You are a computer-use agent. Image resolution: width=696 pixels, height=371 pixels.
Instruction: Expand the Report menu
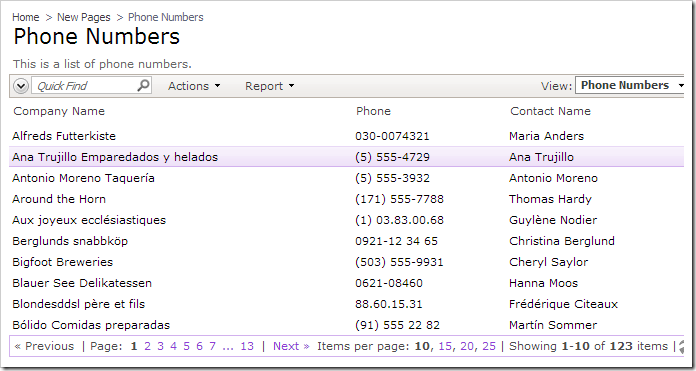(x=269, y=86)
